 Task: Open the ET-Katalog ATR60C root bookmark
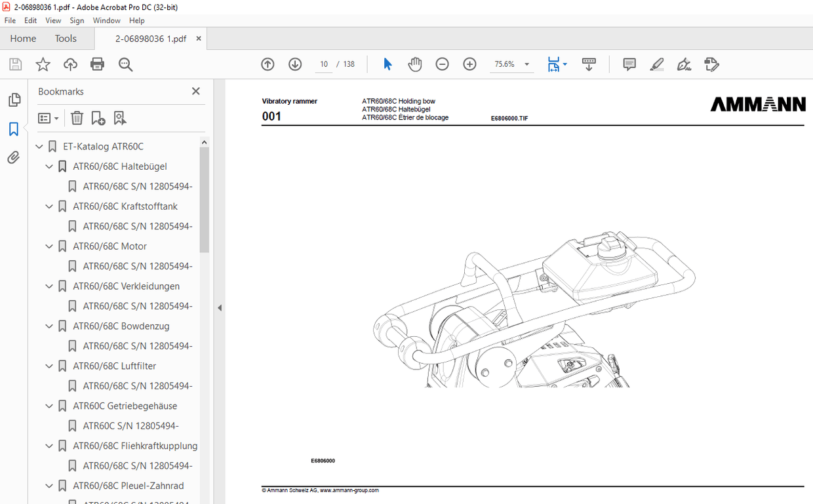tap(103, 147)
